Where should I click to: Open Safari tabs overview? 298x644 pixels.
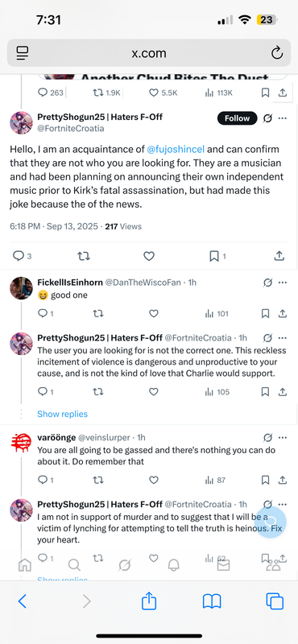click(x=275, y=601)
